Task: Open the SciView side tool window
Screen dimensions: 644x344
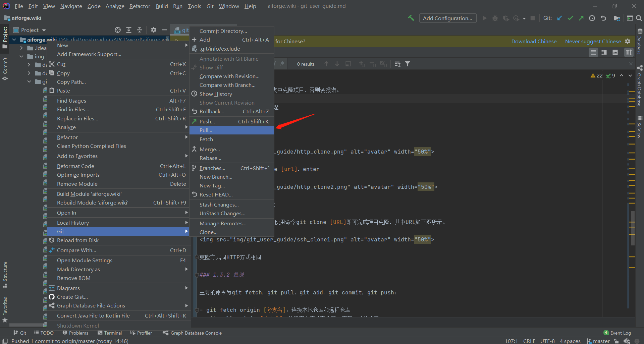Action: (x=640, y=127)
